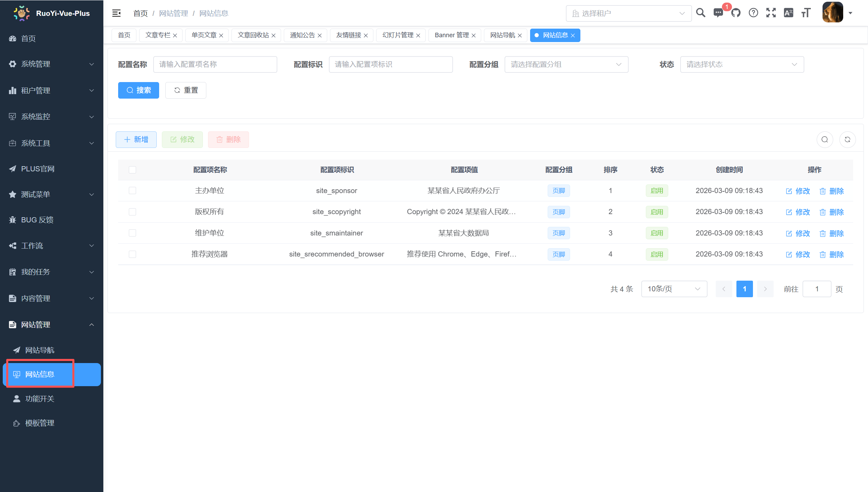
Task: Click the page number input field
Action: pyautogui.click(x=817, y=289)
